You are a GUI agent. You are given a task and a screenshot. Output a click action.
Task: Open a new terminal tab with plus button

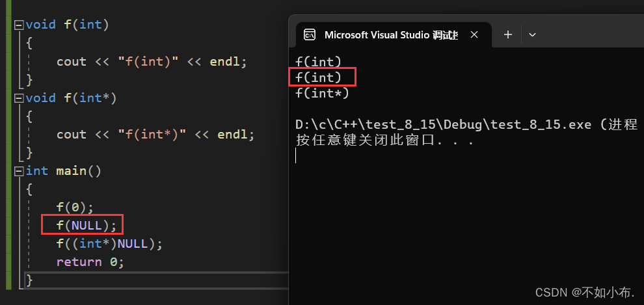click(508, 34)
